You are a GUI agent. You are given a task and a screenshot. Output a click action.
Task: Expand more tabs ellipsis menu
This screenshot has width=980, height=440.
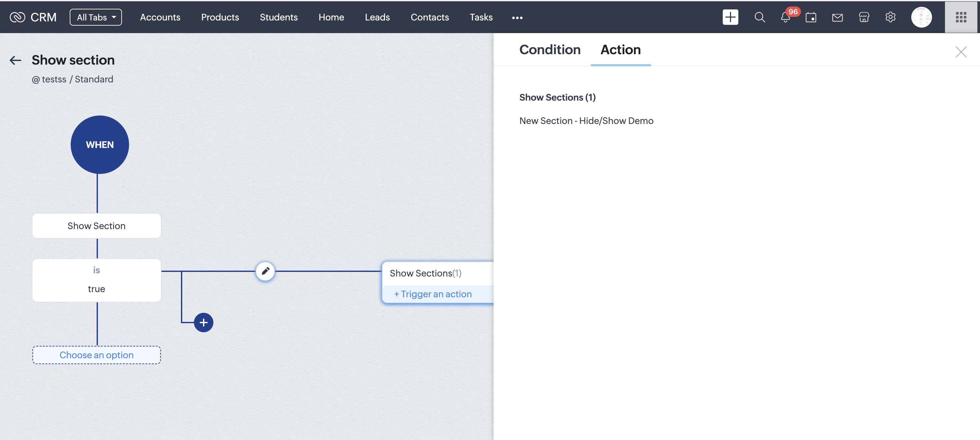(x=517, y=18)
